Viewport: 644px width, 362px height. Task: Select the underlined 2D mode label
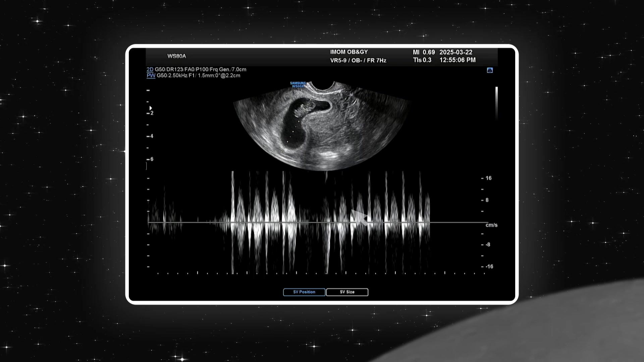point(150,69)
